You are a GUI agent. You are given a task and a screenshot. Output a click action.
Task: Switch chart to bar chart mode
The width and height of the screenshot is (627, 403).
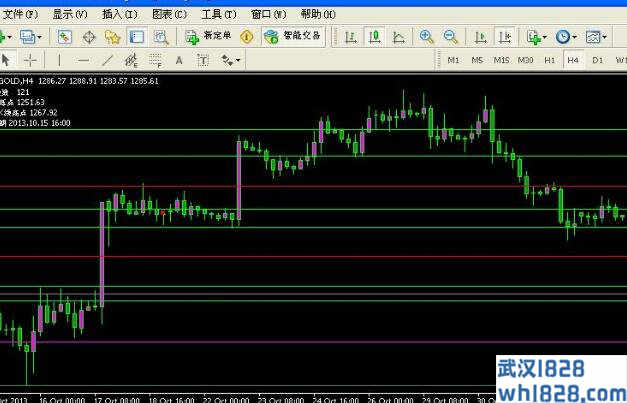[351, 37]
